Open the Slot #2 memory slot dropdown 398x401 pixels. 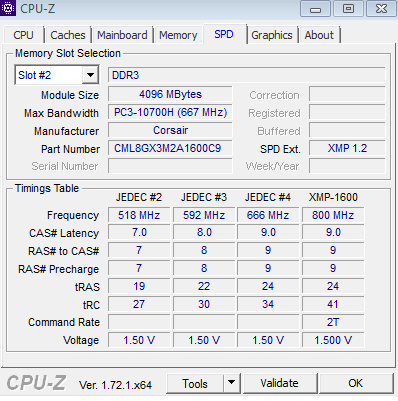[57, 75]
